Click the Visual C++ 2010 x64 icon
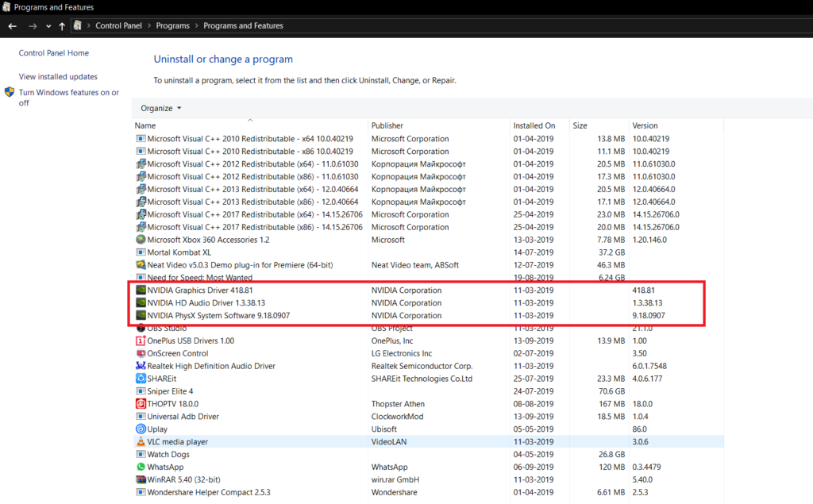813x504 pixels. click(141, 138)
